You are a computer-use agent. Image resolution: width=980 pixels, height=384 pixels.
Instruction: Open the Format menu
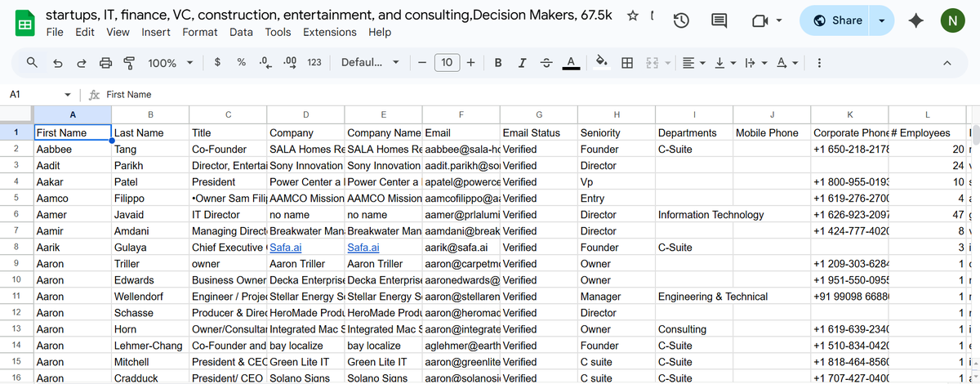coord(200,32)
